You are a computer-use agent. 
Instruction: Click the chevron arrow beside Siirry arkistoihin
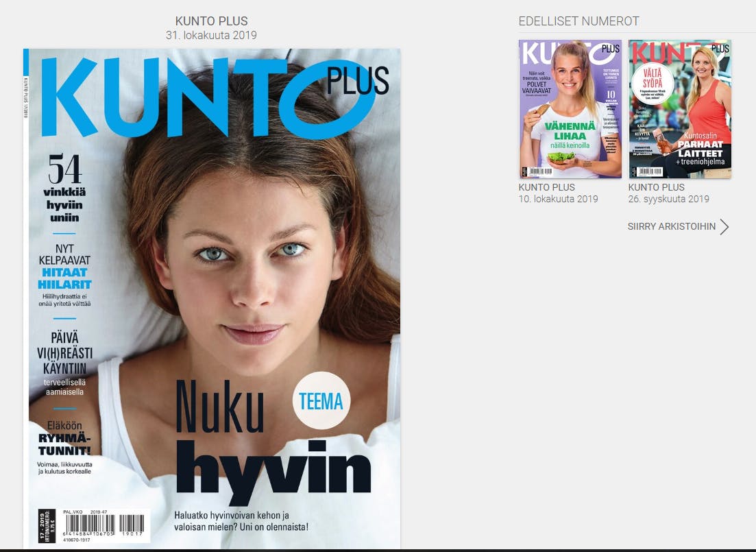tap(724, 227)
